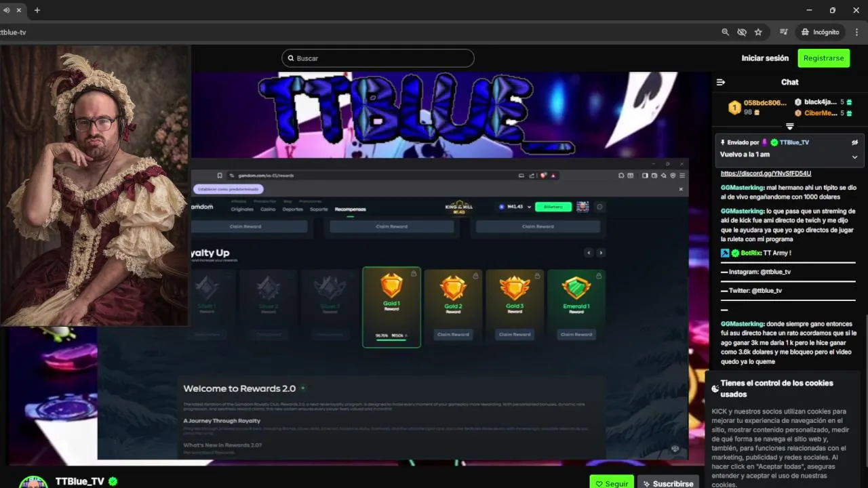This screenshot has height=488, width=868.
Task: Open the browser media controls icon
Action: click(784, 32)
